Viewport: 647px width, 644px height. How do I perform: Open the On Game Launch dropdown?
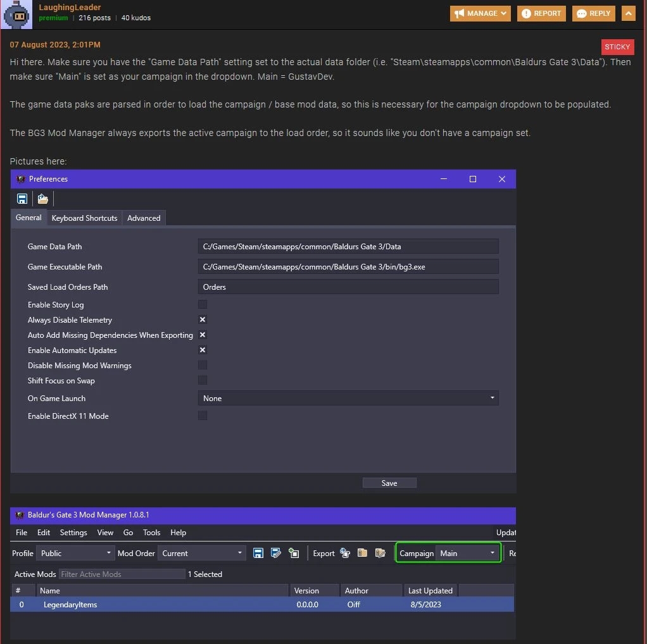click(348, 399)
